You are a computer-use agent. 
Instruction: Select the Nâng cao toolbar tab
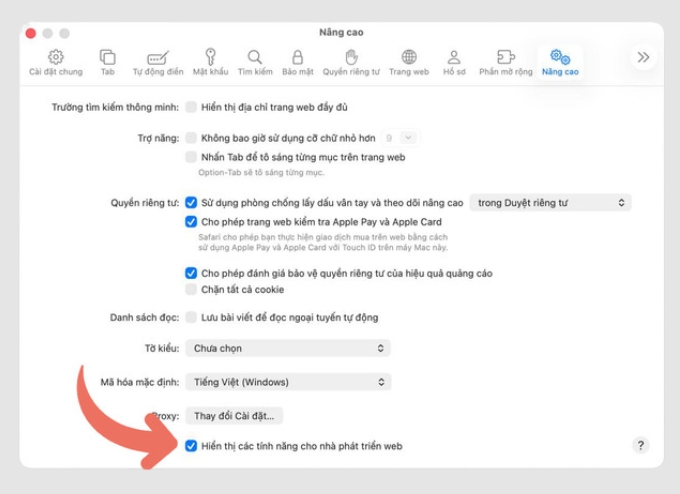click(x=560, y=63)
